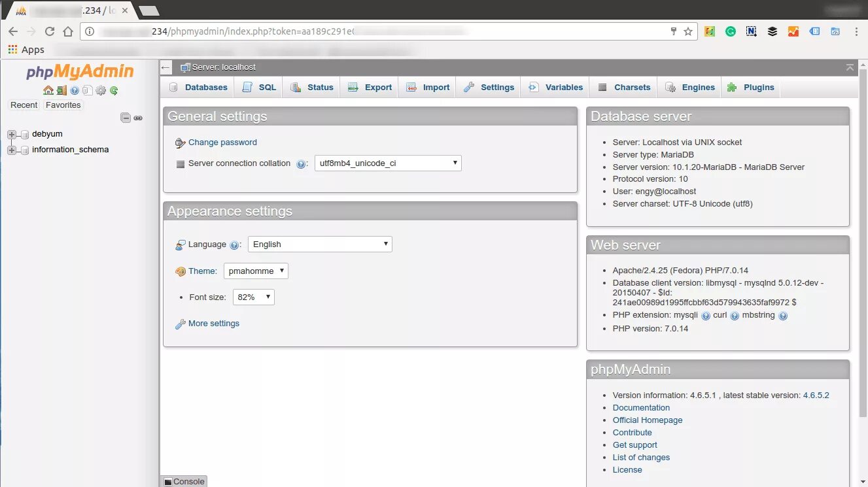Click help icon after curl extension
The height and width of the screenshot is (487, 868).
735,316
